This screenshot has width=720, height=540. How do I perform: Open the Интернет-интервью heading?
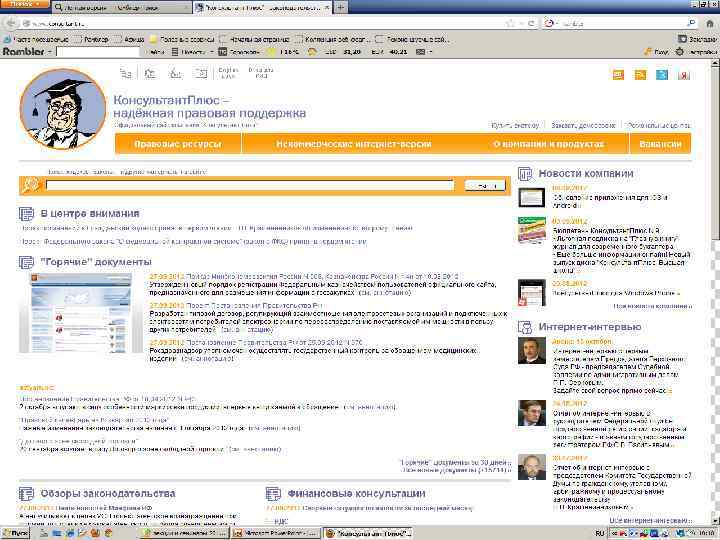pyautogui.click(x=590, y=327)
